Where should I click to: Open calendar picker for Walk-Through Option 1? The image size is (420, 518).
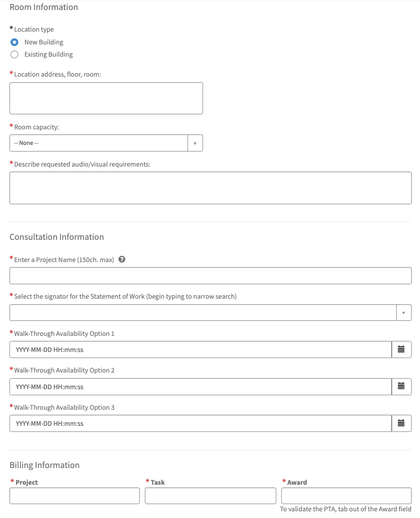[401, 350]
